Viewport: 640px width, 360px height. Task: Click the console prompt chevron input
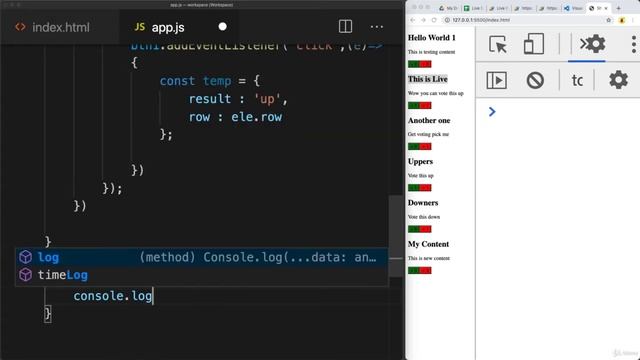pos(492,111)
